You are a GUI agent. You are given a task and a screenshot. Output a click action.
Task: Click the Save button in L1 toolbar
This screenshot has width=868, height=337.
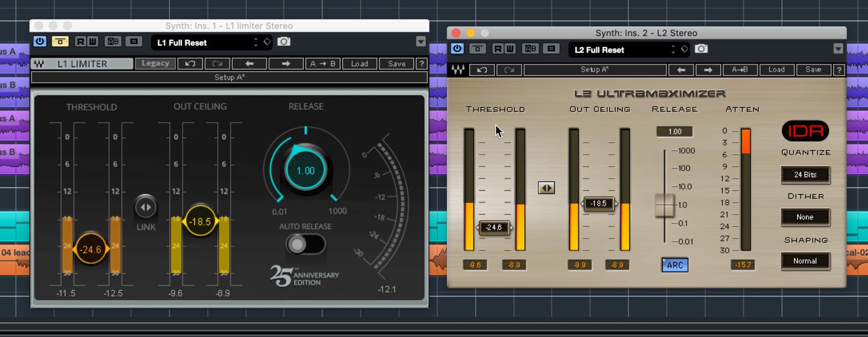pos(396,64)
